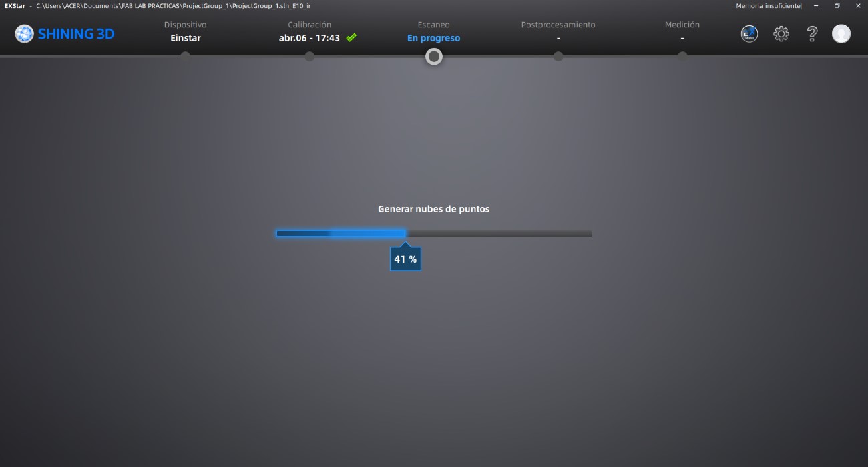Go to the Dispositivo step
This screenshot has height=467, width=868.
click(x=186, y=31)
